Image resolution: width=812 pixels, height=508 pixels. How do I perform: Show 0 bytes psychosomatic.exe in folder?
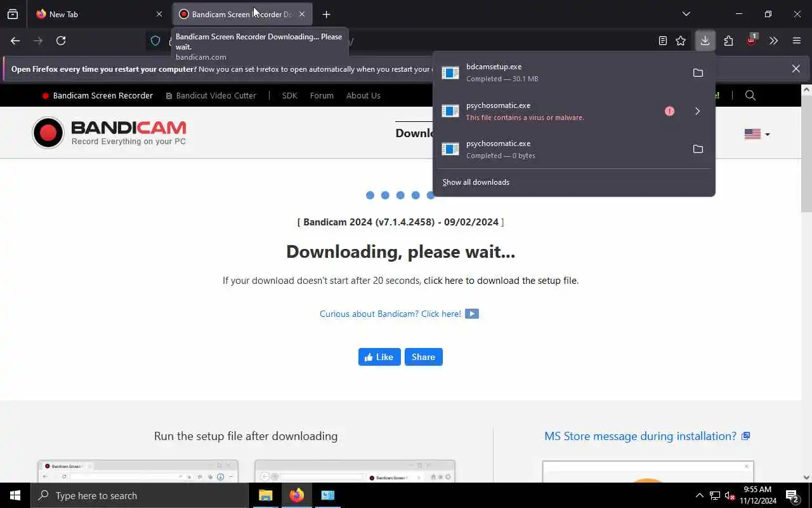pos(698,149)
